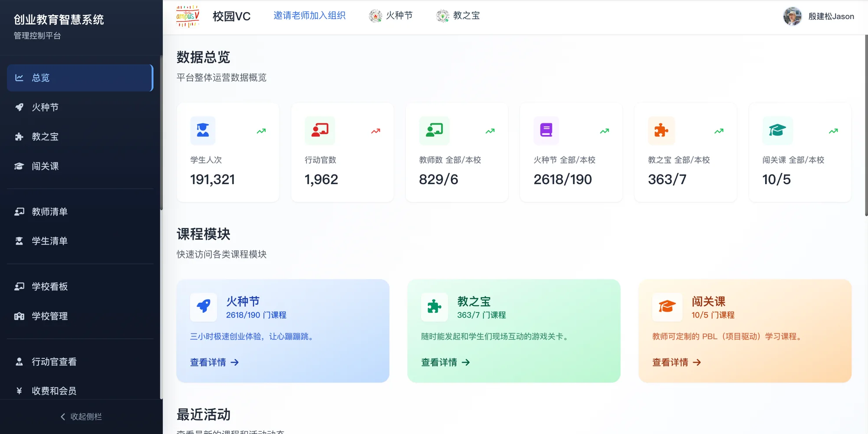Click the CampusV logo in header
This screenshot has height=434, width=868.
(x=188, y=17)
